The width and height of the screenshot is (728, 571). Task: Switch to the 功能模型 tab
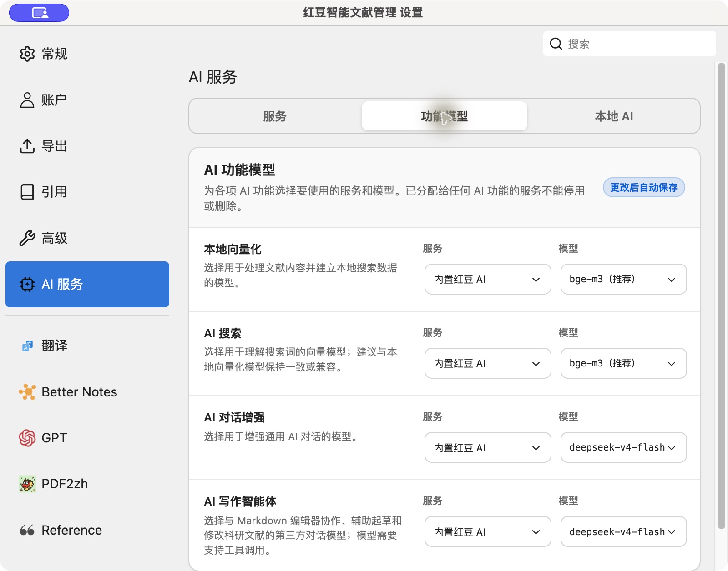tap(445, 116)
